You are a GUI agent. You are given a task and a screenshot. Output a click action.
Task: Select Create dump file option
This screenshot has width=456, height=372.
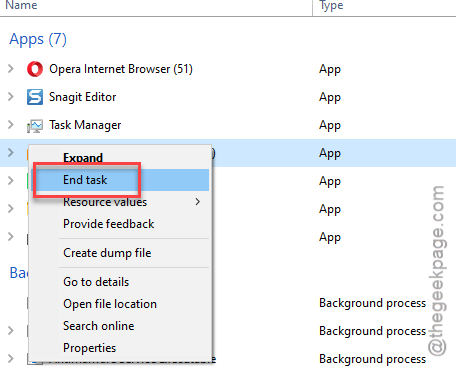point(107,253)
